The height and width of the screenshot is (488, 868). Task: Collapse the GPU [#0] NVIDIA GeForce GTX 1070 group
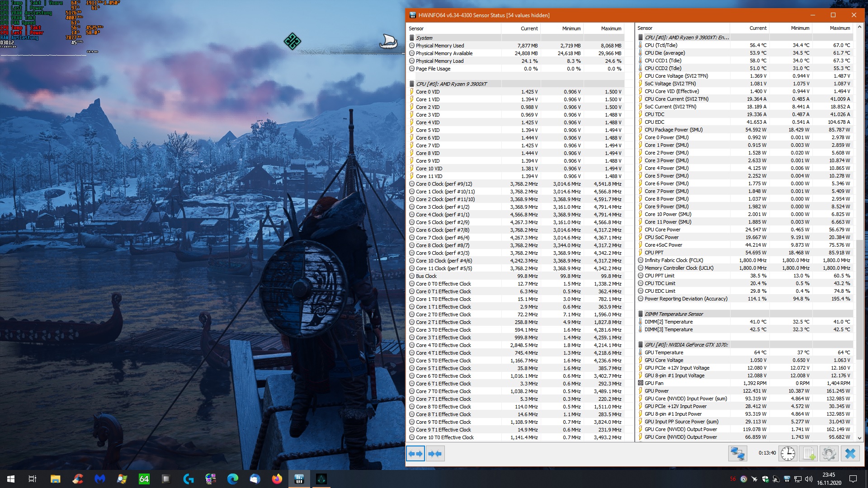tap(686, 345)
